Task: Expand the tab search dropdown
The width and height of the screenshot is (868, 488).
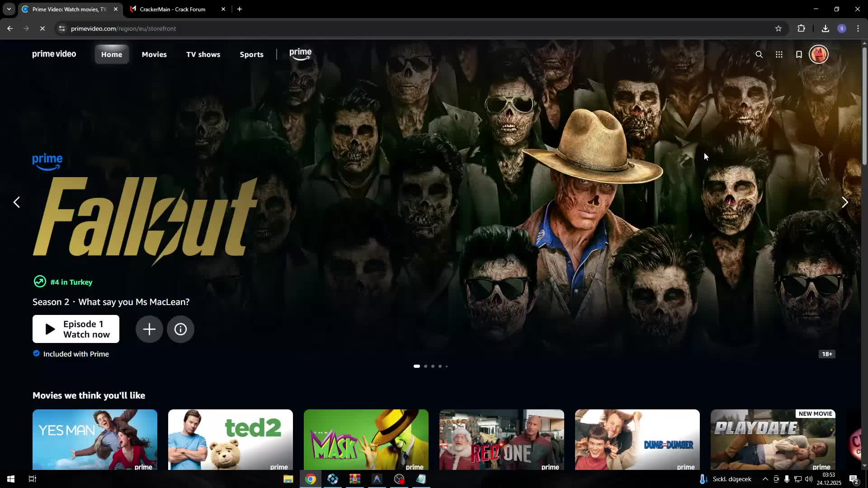Action: click(9, 9)
